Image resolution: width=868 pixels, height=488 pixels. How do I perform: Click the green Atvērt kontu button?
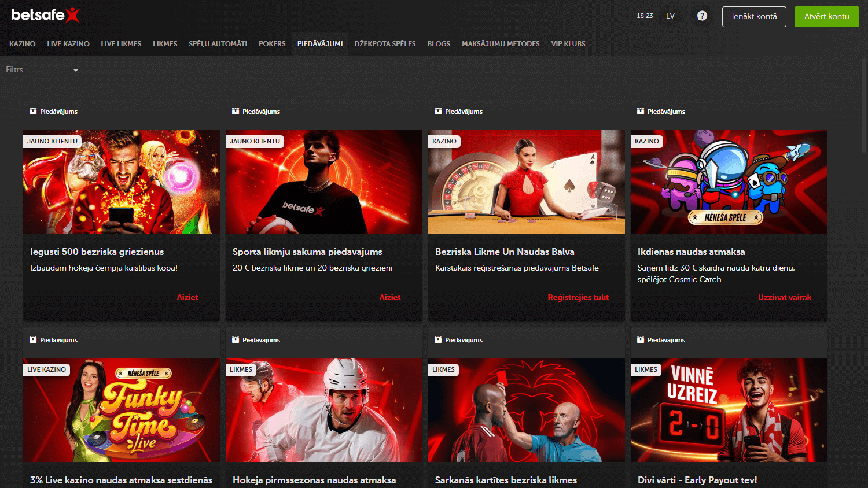click(826, 17)
